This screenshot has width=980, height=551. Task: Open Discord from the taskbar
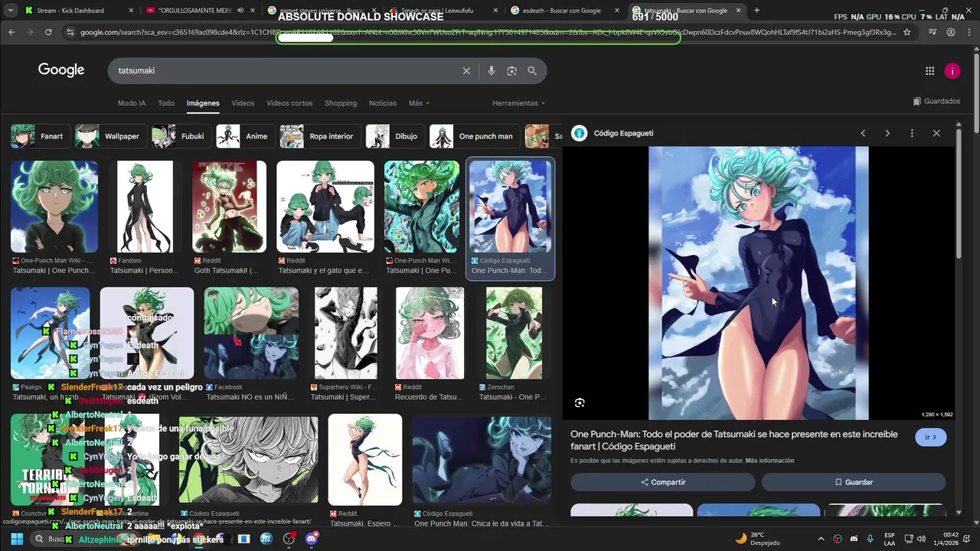tap(312, 539)
